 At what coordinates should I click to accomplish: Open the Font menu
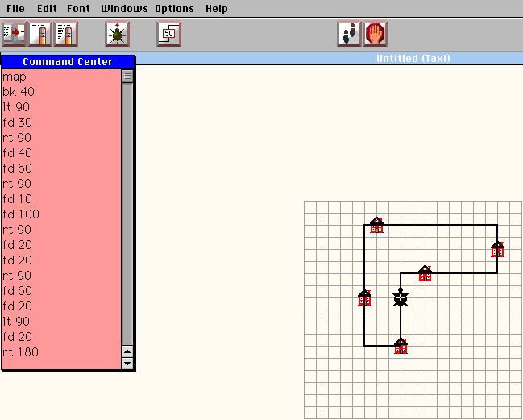pos(78,8)
